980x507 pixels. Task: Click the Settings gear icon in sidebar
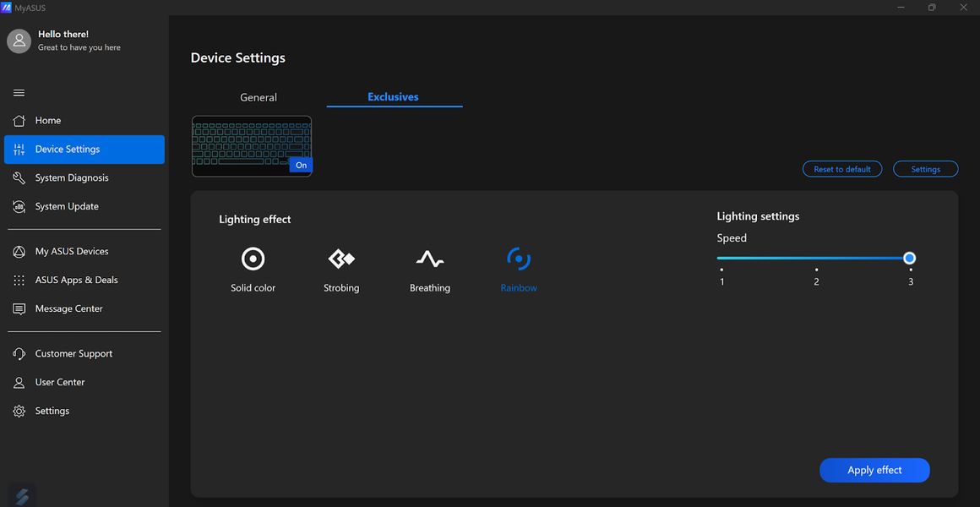19,411
